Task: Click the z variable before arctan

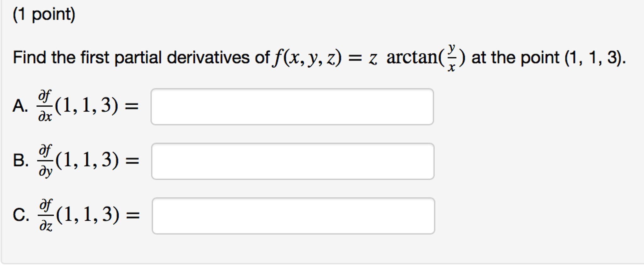Action: coord(373,57)
